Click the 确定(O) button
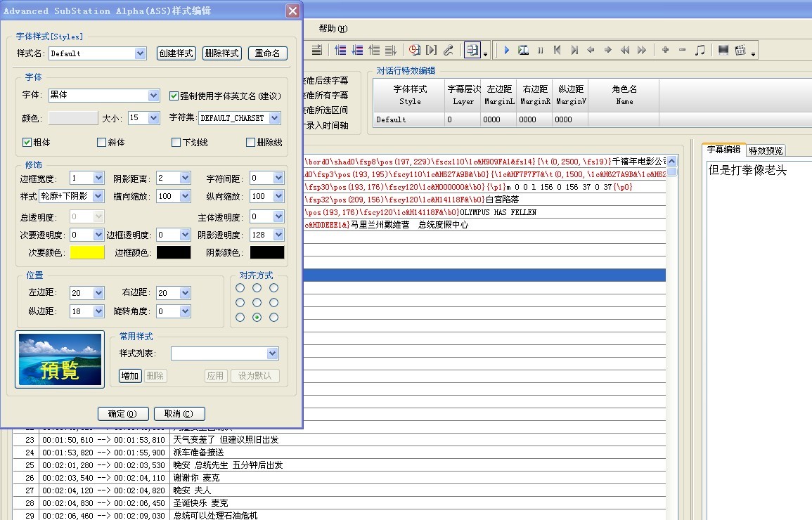This screenshot has height=520, width=812. click(x=122, y=414)
